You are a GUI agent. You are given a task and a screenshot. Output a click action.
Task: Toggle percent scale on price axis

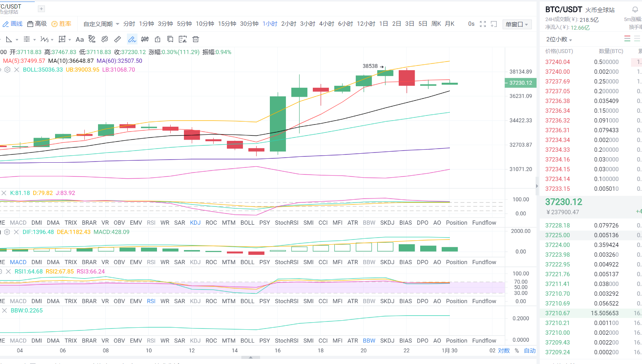pos(517,351)
